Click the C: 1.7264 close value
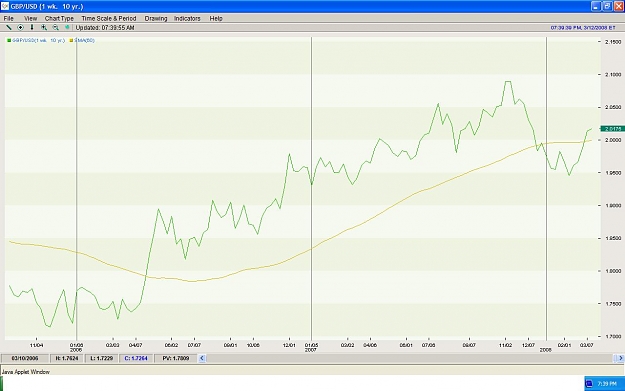Screen dimensions: 625x391 click(136, 358)
